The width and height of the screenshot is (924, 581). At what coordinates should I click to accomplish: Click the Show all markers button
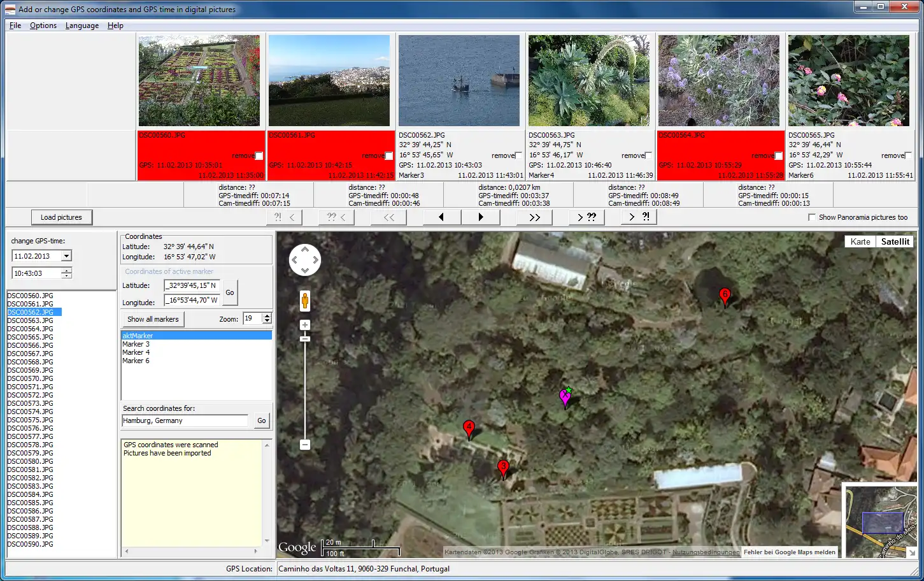point(153,319)
